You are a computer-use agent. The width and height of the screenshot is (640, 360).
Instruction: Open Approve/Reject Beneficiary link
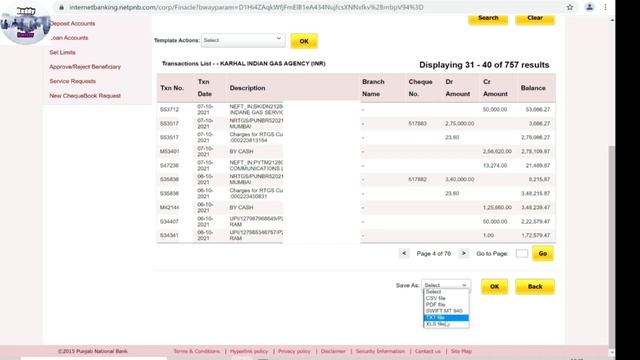click(85, 67)
